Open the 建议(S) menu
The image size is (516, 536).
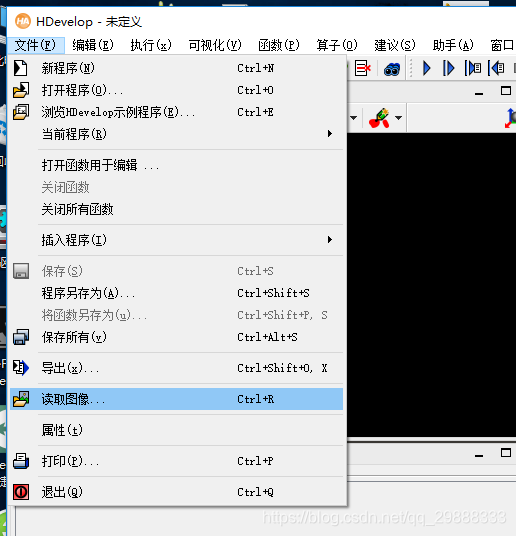point(395,45)
